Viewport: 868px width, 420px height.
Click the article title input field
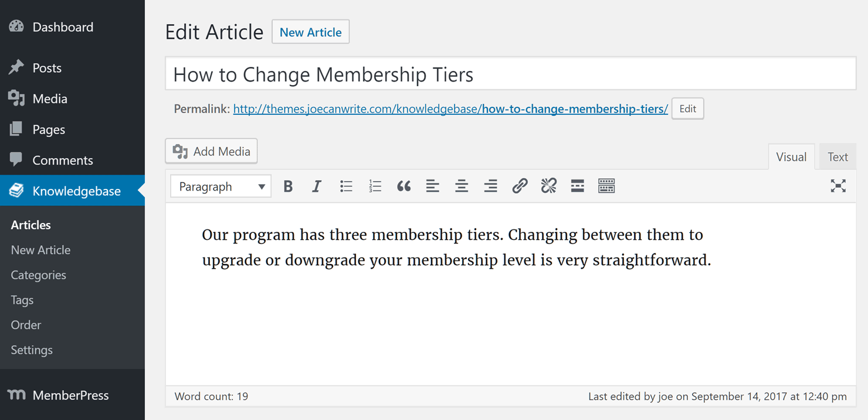tap(511, 74)
